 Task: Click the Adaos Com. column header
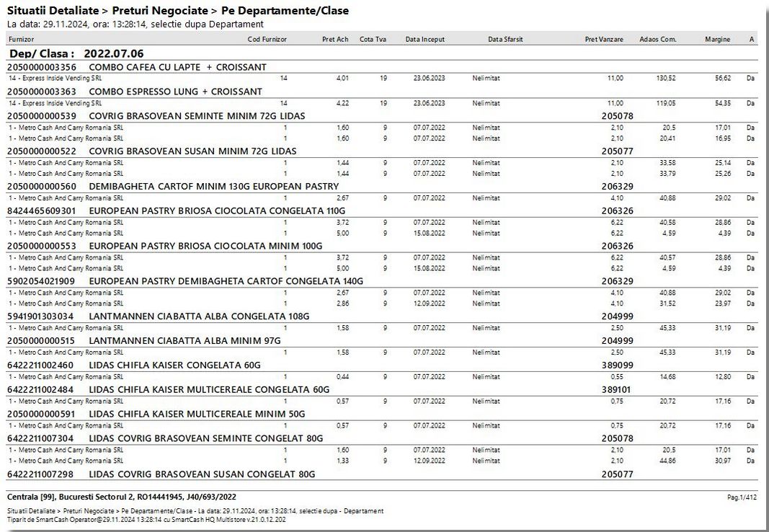(x=658, y=39)
